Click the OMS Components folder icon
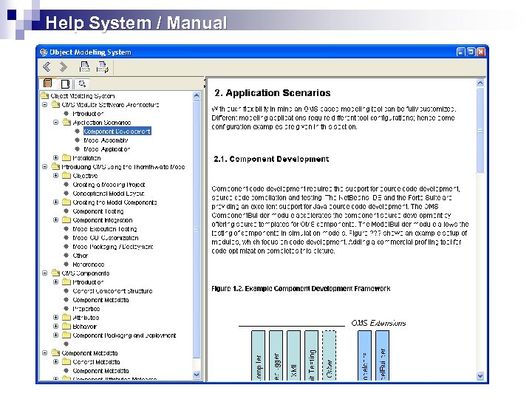Image resolution: width=532 pixels, height=399 pixels. pyautogui.click(x=55, y=273)
